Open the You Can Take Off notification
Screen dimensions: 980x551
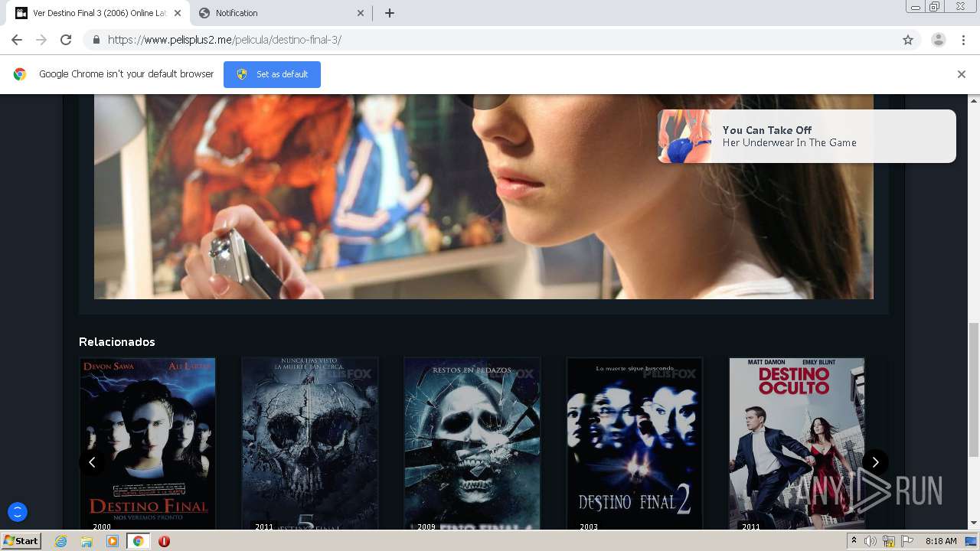click(x=806, y=136)
